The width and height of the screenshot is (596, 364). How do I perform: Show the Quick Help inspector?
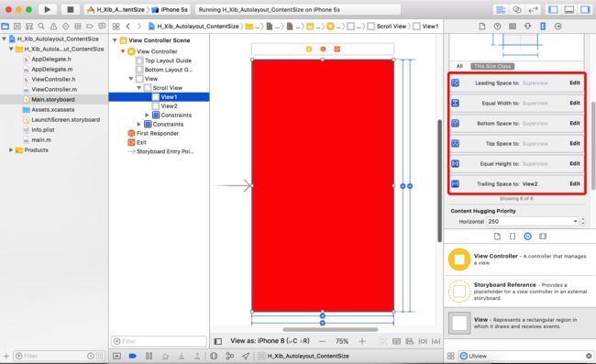tap(497, 27)
